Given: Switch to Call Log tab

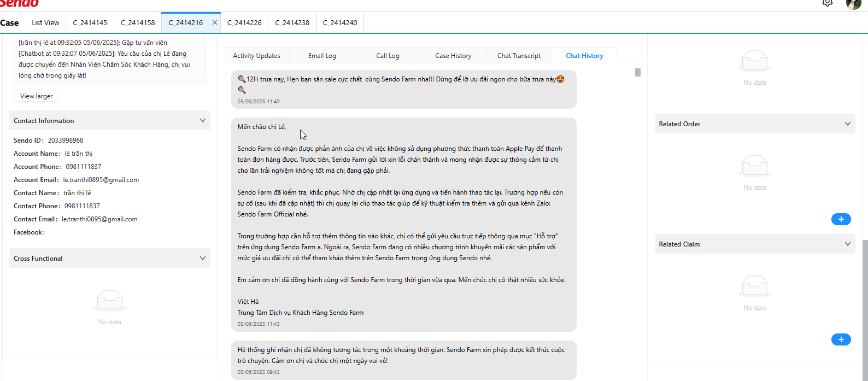Looking at the screenshot, I should point(388,56).
